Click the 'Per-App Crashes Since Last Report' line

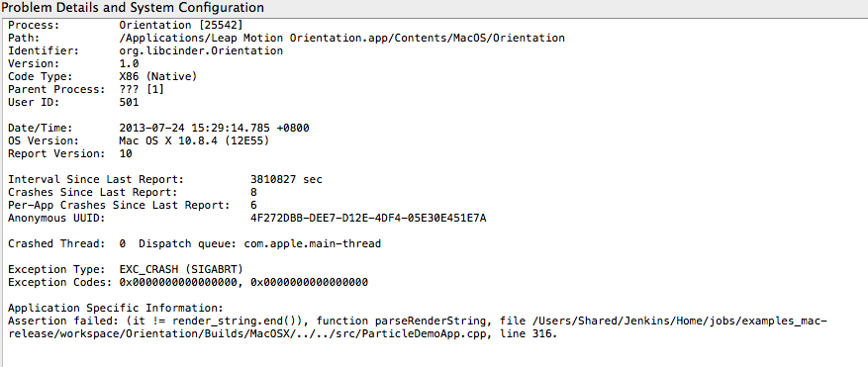133,205
